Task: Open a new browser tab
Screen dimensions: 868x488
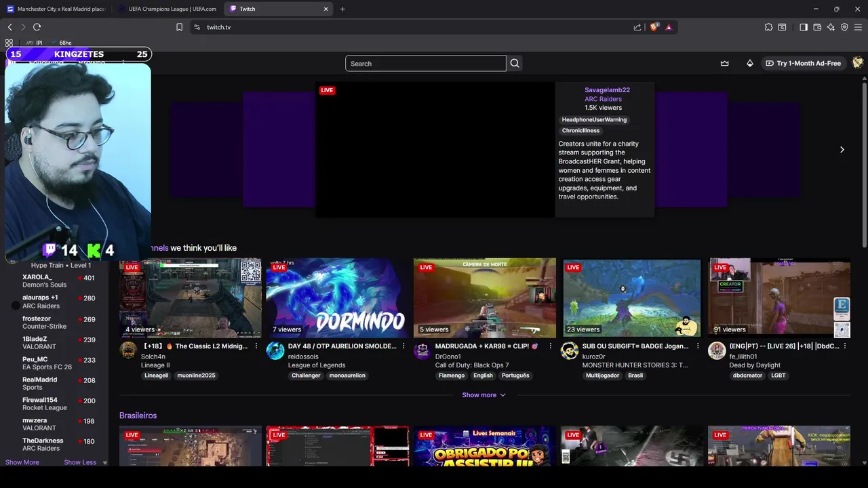Action: (342, 9)
